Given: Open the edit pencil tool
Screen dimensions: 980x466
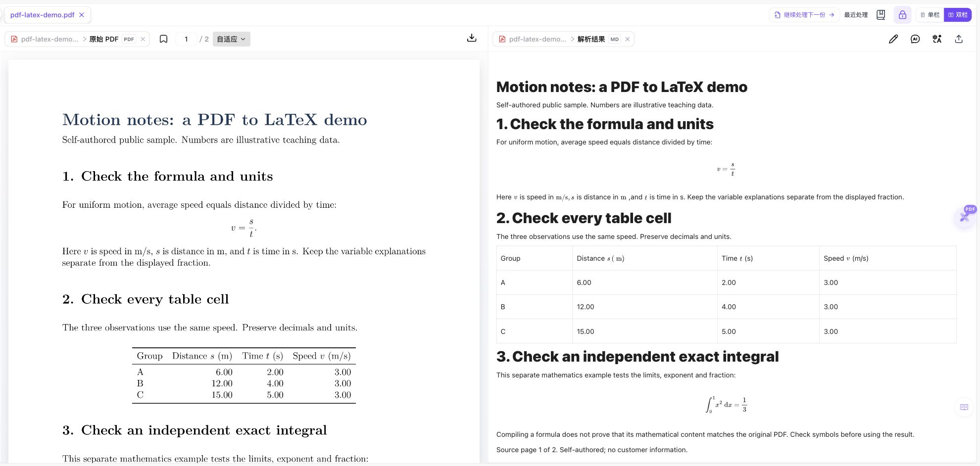Looking at the screenshot, I should click(893, 39).
